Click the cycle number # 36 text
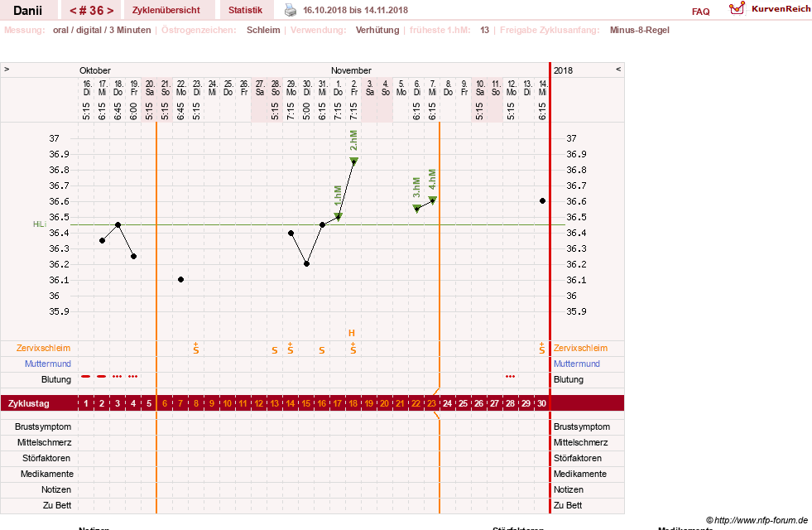Screen dimensions: 812x530 91,11
